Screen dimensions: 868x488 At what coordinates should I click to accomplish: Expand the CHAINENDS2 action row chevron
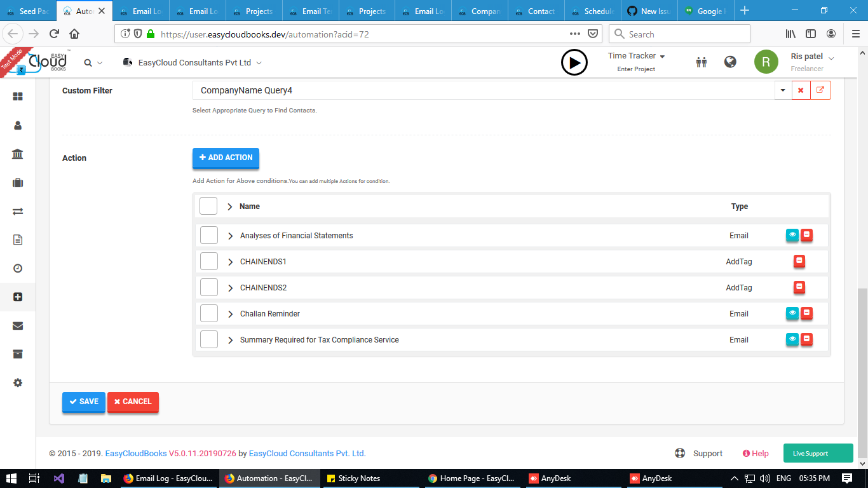point(230,287)
